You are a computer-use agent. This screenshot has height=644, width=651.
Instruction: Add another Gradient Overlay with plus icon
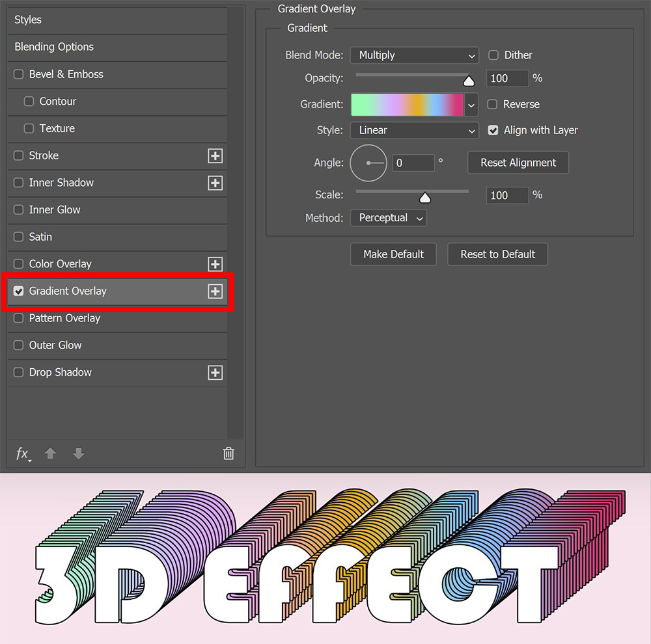215,291
